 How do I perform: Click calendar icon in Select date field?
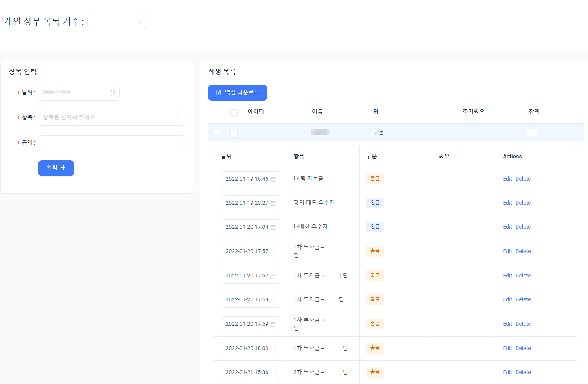tap(112, 93)
